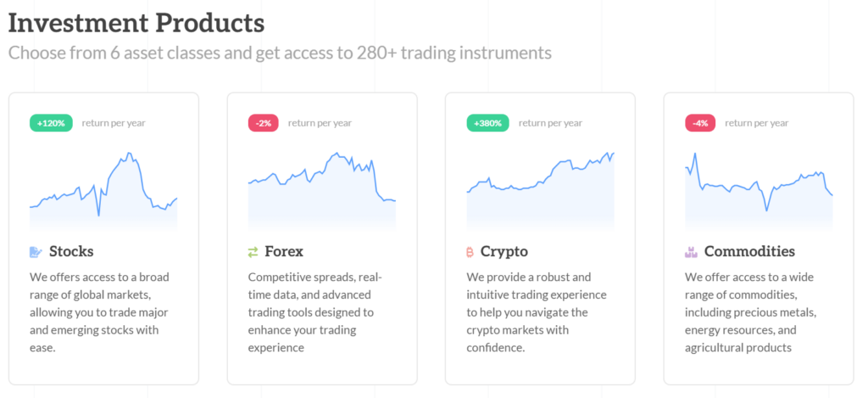Click the Investment Products page heading
This screenshot has height=398, width=868.
[136, 22]
